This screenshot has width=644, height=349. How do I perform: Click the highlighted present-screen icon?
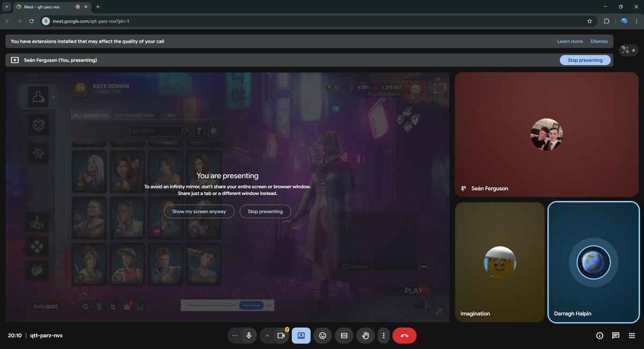(301, 336)
